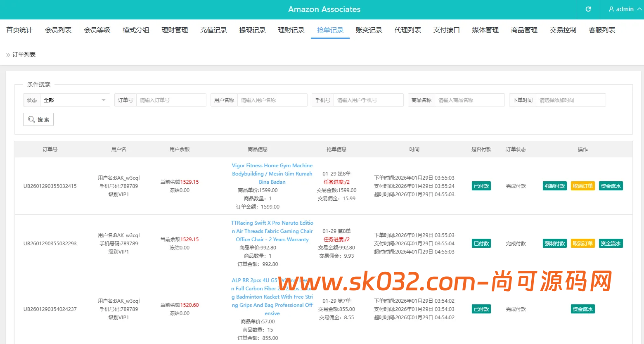Click the 搜索 search button
This screenshot has width=644, height=344.
click(x=38, y=119)
